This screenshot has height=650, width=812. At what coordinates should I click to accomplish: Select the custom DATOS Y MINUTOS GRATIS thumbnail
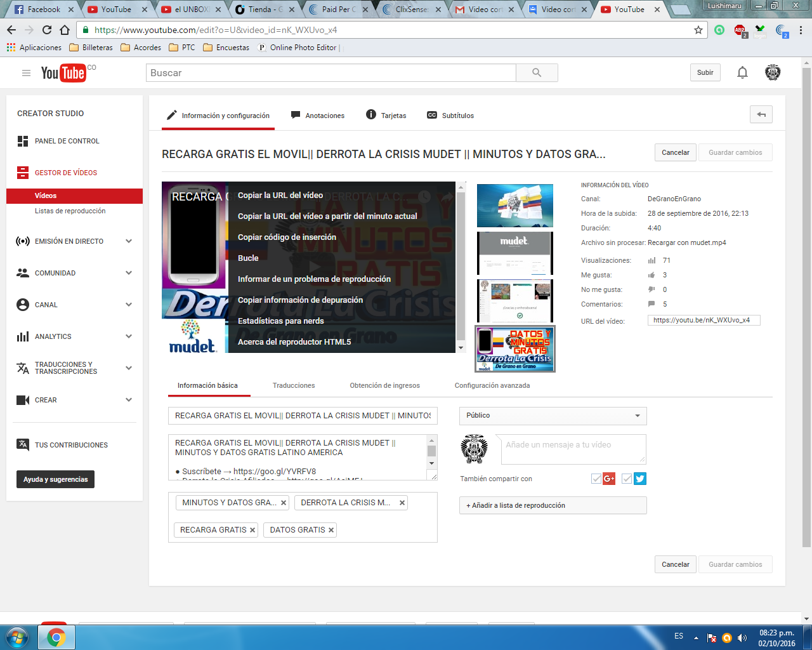point(515,348)
